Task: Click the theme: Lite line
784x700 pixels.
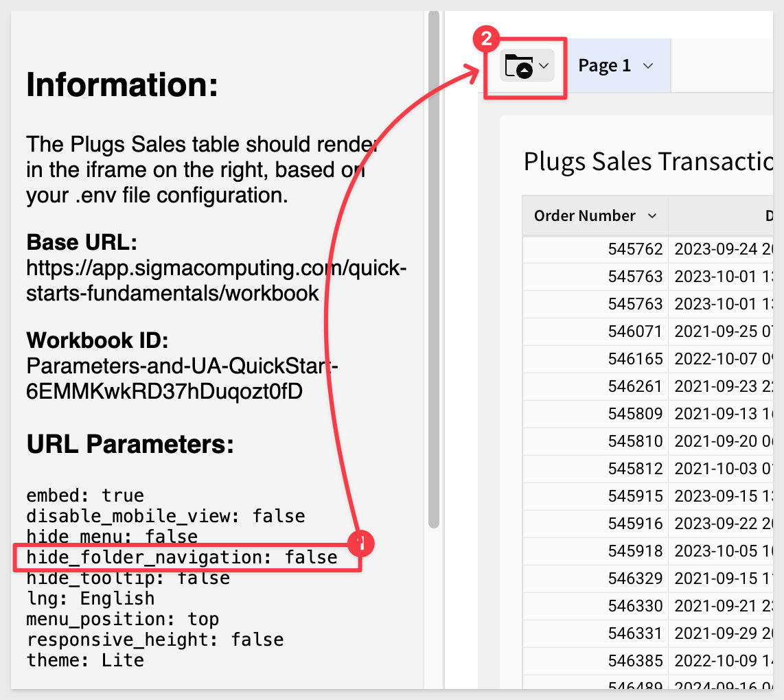Action: pos(85,660)
